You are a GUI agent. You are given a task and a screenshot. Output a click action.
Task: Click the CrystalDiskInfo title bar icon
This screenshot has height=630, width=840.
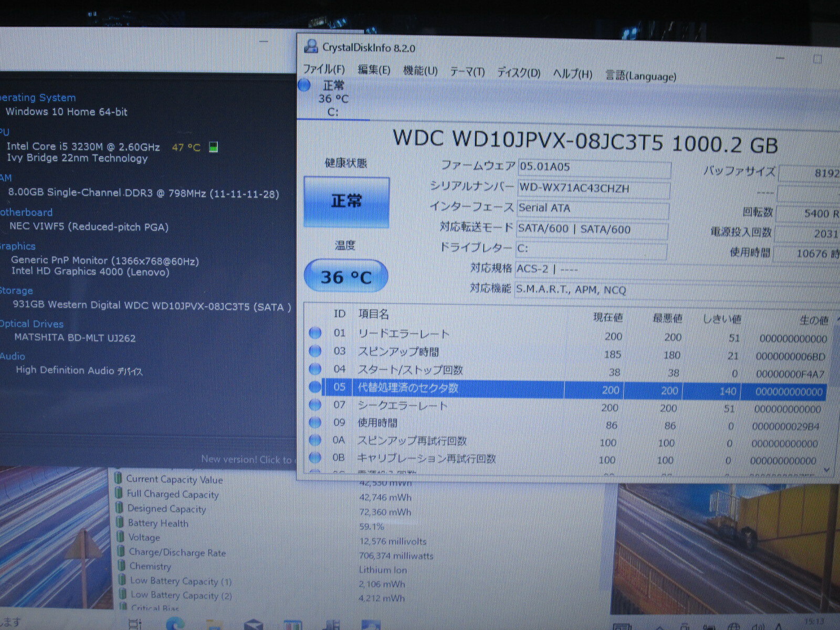coord(311,47)
